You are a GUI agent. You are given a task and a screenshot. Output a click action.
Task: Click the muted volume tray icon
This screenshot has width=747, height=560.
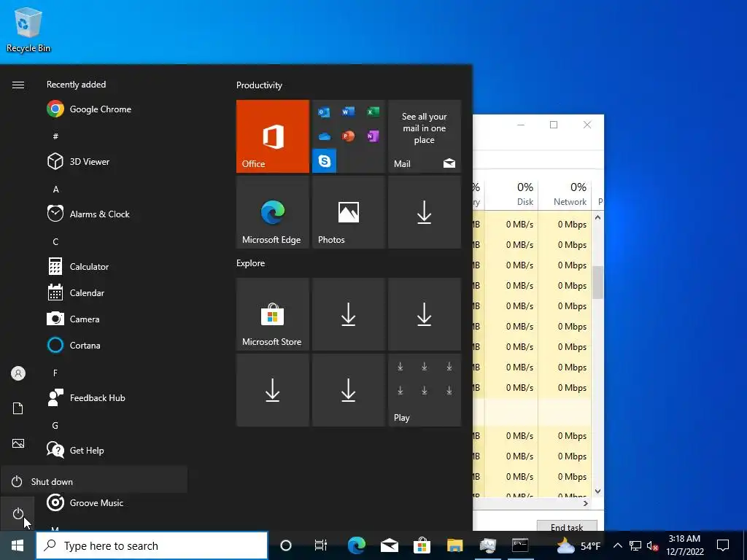coord(652,545)
